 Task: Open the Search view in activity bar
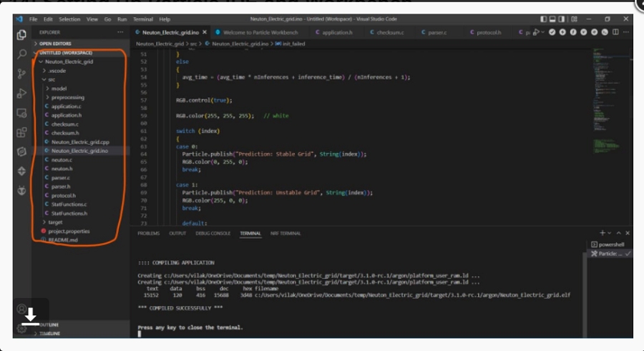21,54
